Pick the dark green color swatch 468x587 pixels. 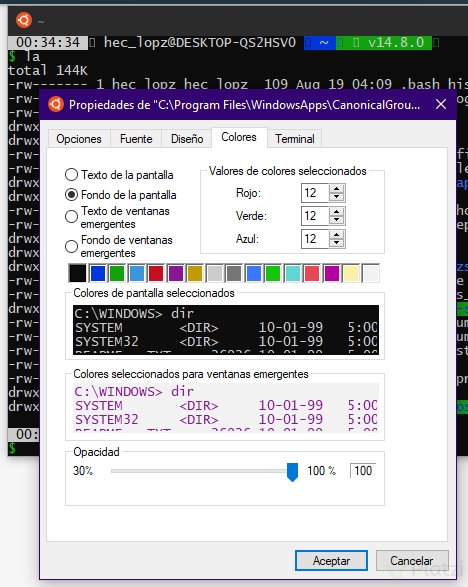click(x=117, y=273)
